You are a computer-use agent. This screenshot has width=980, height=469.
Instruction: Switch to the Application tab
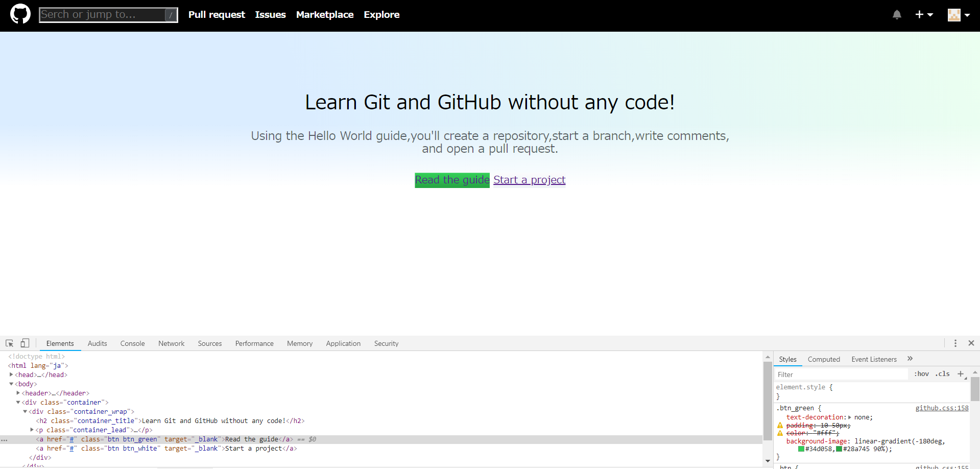click(343, 343)
